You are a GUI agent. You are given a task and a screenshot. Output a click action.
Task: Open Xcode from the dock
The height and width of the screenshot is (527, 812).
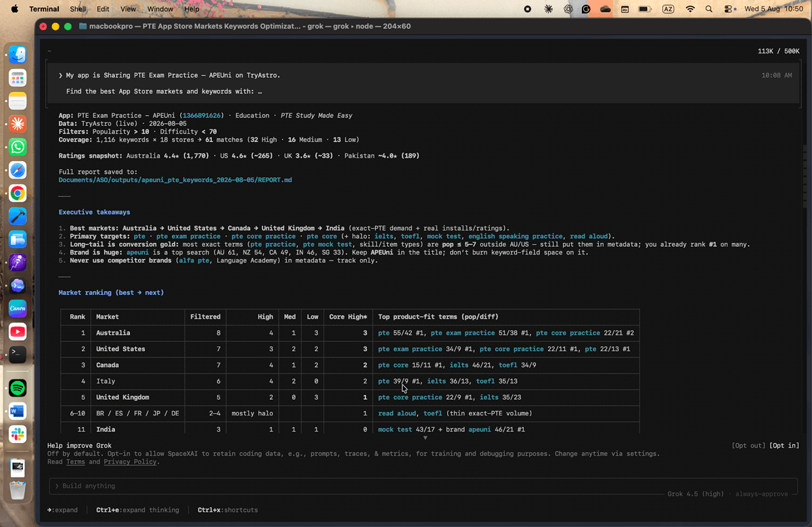(x=18, y=216)
